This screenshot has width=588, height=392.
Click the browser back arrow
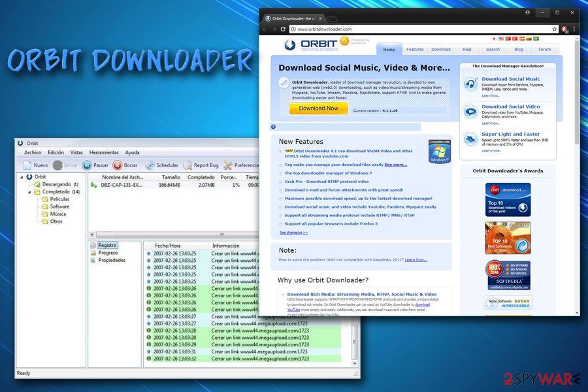pos(265,29)
